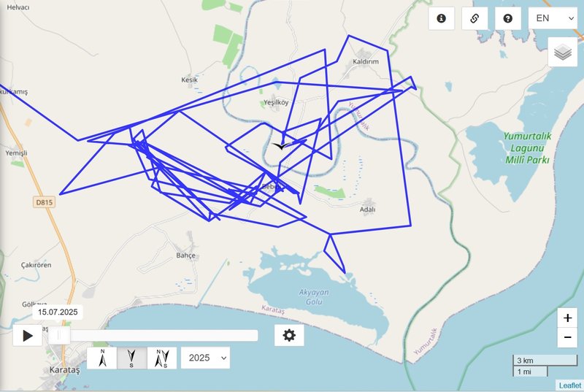Click the Akyayan Golu lake label

[x=314, y=296]
